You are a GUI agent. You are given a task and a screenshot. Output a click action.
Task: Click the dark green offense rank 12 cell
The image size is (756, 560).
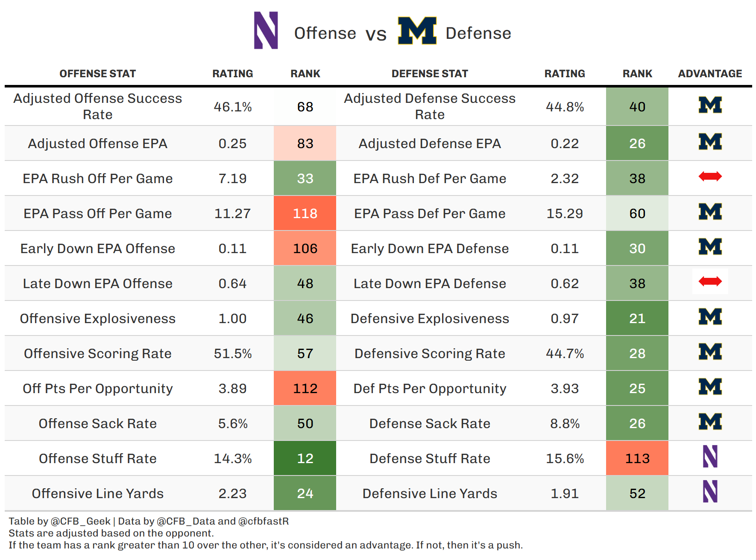[x=305, y=458]
